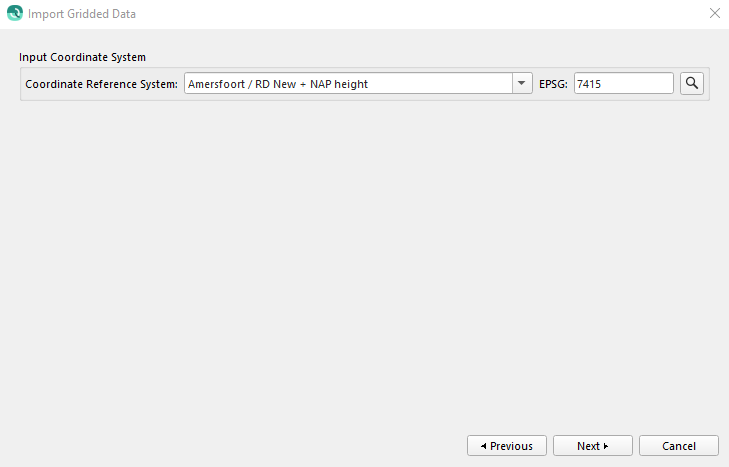Click the EPSG label
Screen dimensions: 729x467
553,84
